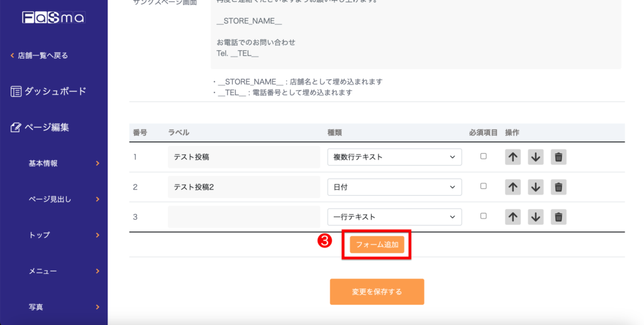Screen dimensions: 644x325
Task: Move row 3 up with arrow icon
Action: tap(513, 217)
